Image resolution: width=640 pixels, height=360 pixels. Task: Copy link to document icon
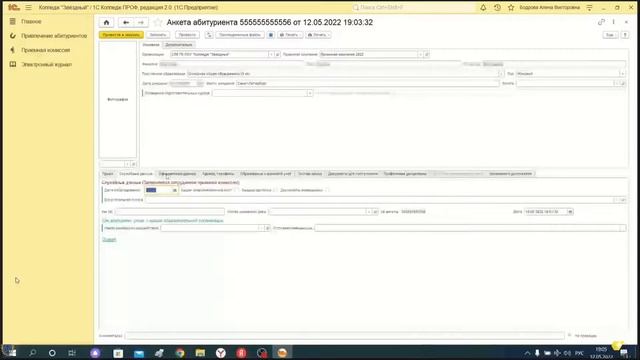tap(601, 22)
